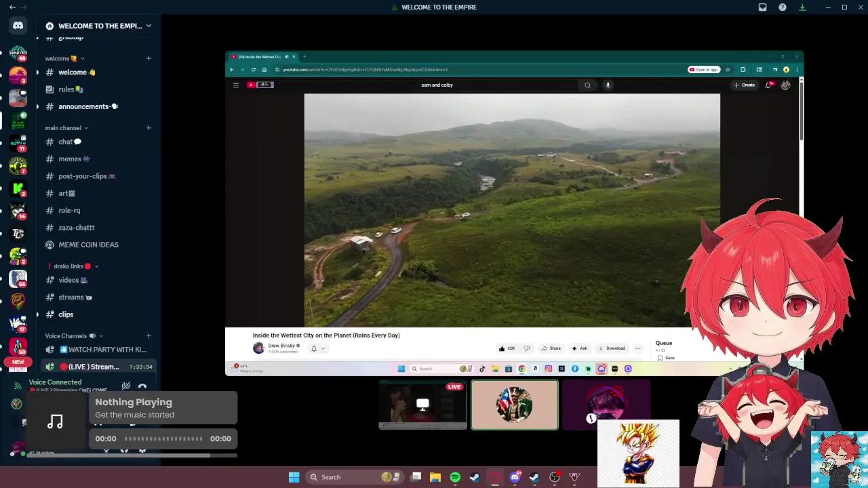868x488 pixels.
Task: Select the (LIVE) Stream... voice channel
Action: point(98,367)
